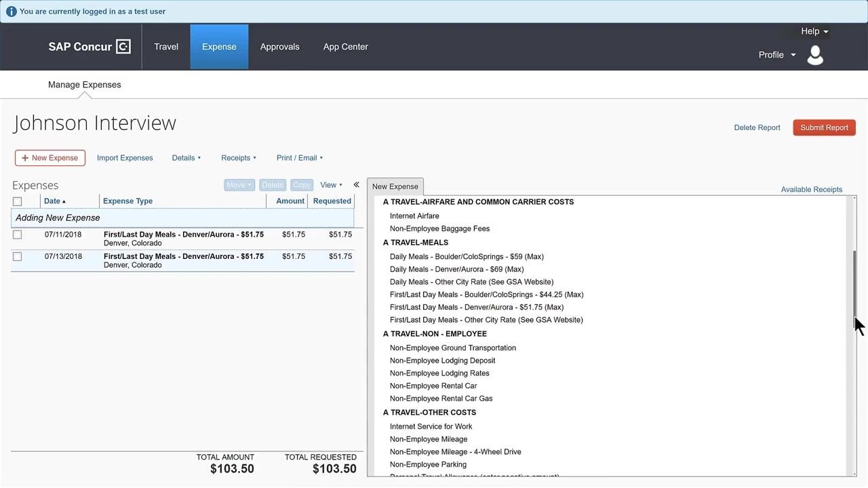Viewport: 868px width, 488px height.
Task: Click the New Expense button
Action: (x=50, y=158)
